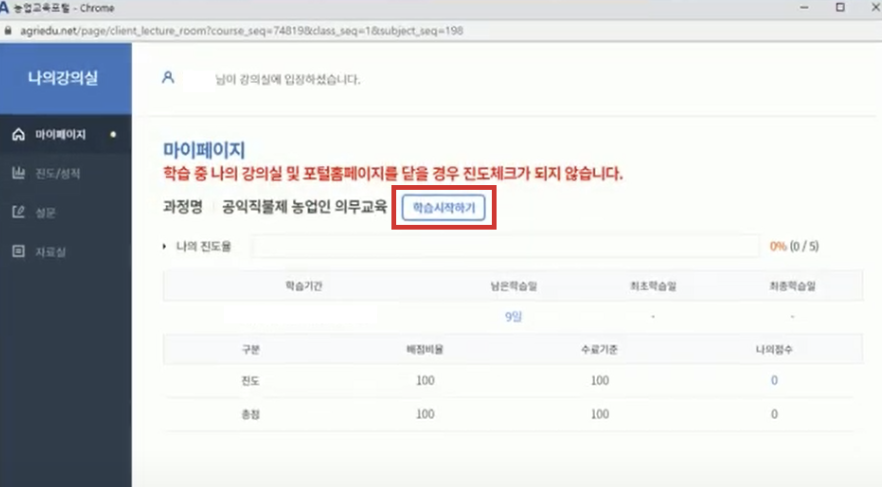882x487 pixels.
Task: Click the 학습기간 column header
Action: [304, 286]
